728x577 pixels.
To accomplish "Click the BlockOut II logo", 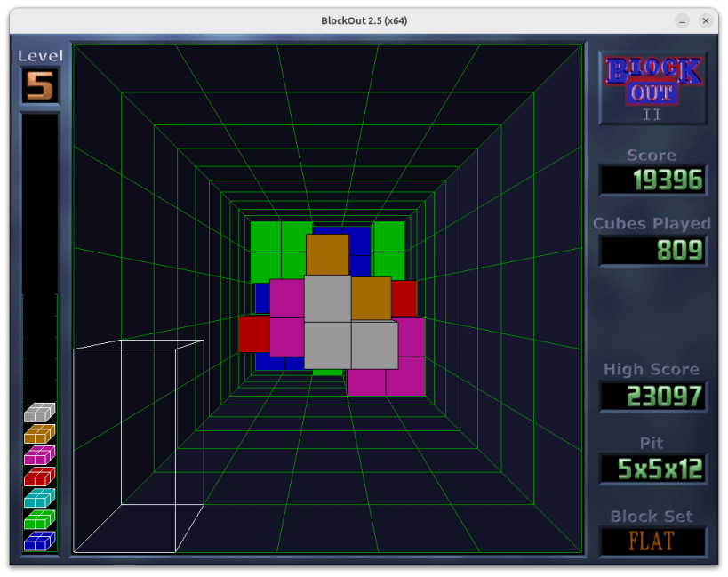I will tap(652, 88).
